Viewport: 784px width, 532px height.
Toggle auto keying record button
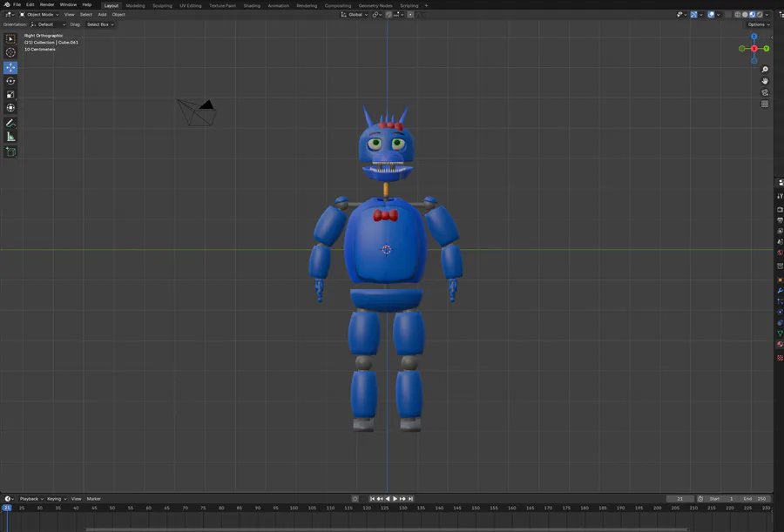[355, 499]
